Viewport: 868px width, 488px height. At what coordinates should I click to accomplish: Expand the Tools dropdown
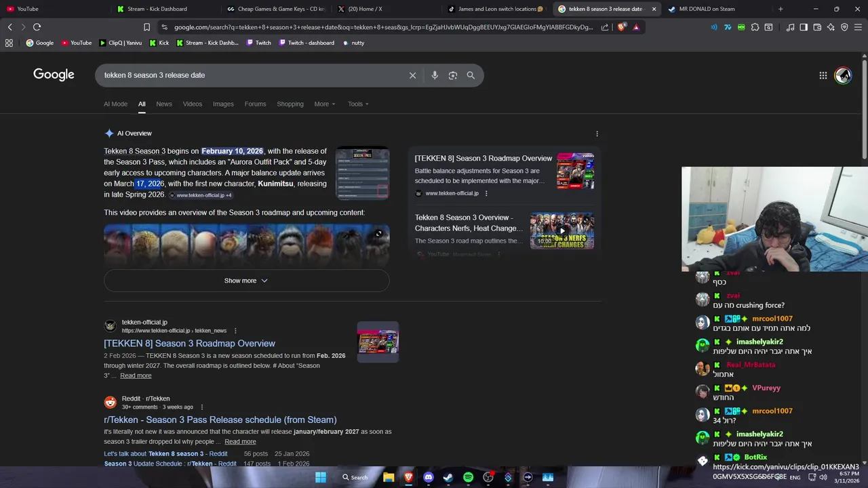[358, 104]
